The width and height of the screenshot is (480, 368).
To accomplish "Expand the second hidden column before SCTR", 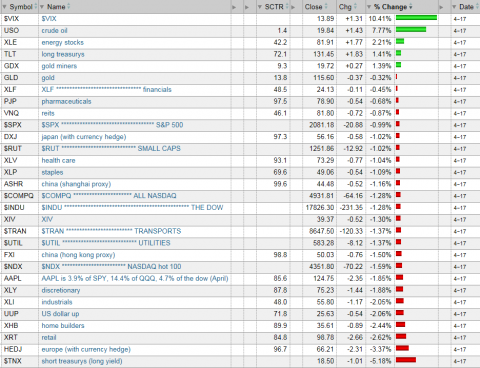I will tap(247, 7).
